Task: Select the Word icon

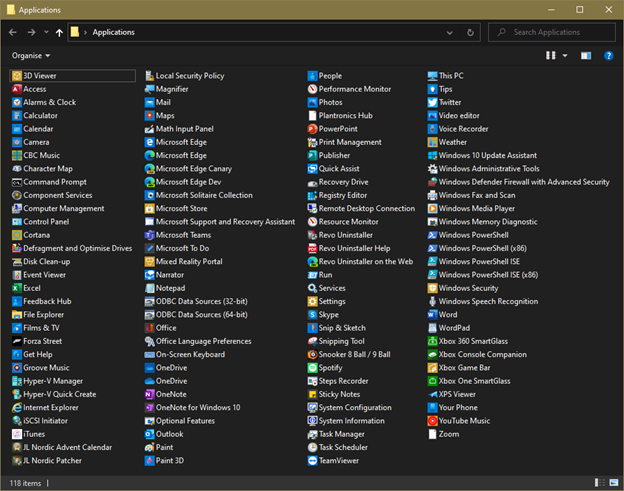Action: pos(433,315)
